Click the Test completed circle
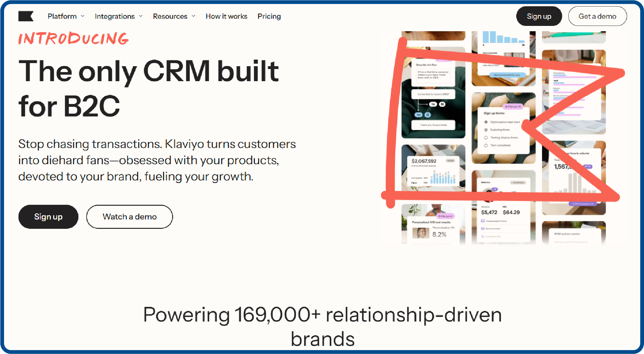This screenshot has height=354, width=644. pyautogui.click(x=486, y=145)
